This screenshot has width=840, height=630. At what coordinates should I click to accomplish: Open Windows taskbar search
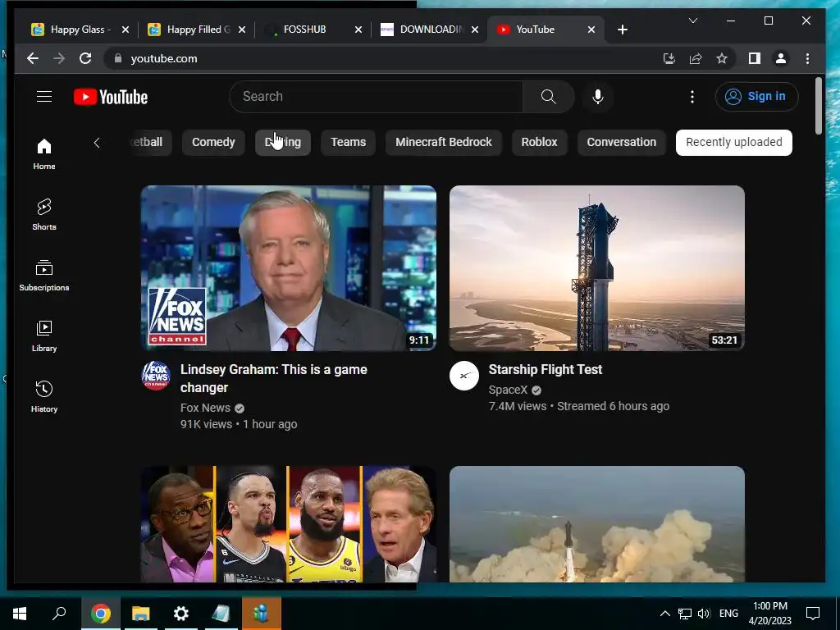point(59,614)
